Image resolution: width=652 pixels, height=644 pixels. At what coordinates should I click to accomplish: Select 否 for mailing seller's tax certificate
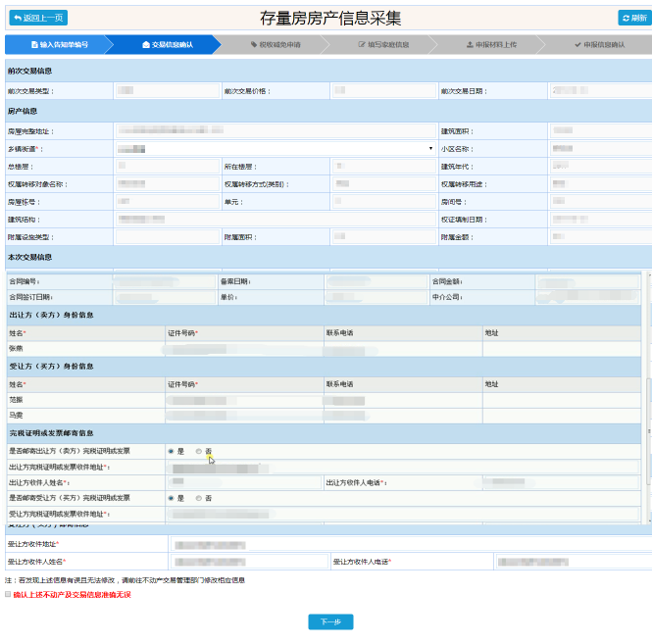tap(199, 451)
